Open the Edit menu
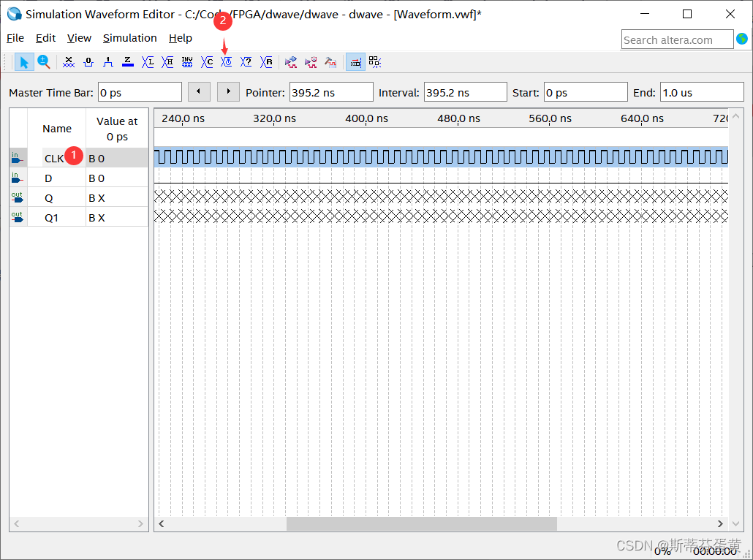The width and height of the screenshot is (753, 560). 45,38
